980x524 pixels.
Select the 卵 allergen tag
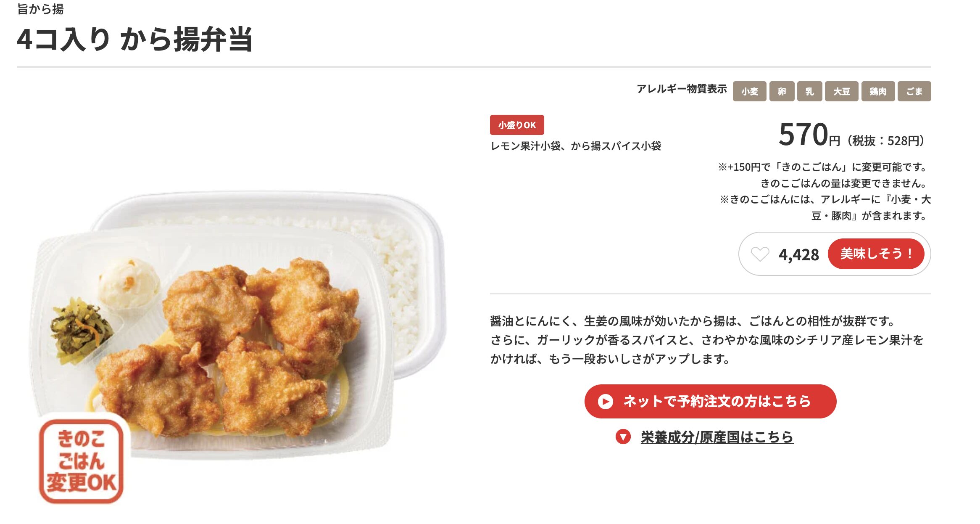[782, 91]
